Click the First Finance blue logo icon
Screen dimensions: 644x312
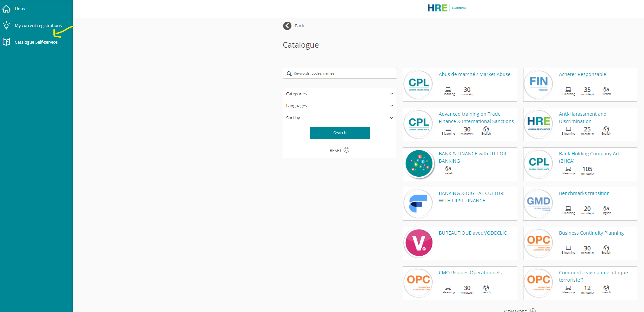419,204
